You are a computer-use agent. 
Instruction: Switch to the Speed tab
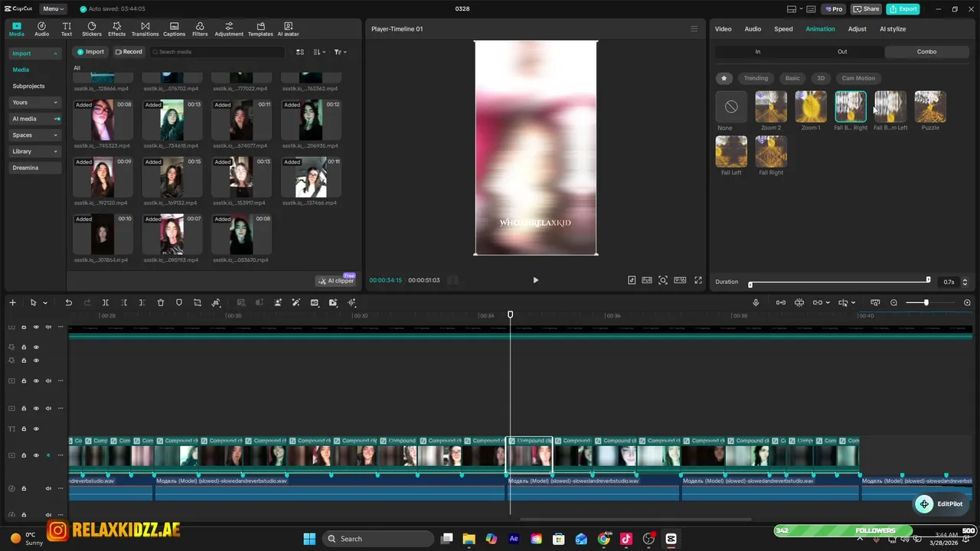tap(783, 29)
